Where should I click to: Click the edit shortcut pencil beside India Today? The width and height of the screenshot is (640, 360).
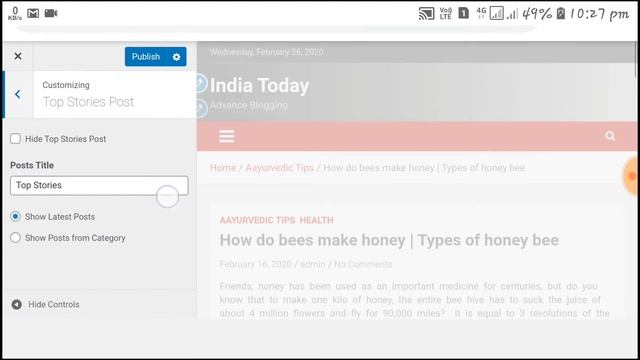(200, 83)
